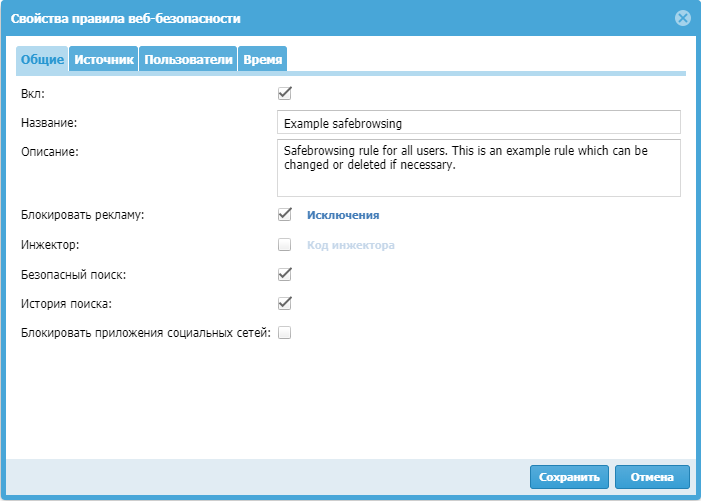Click inside the Описание text area
This screenshot has height=501, width=701.
tap(478, 167)
